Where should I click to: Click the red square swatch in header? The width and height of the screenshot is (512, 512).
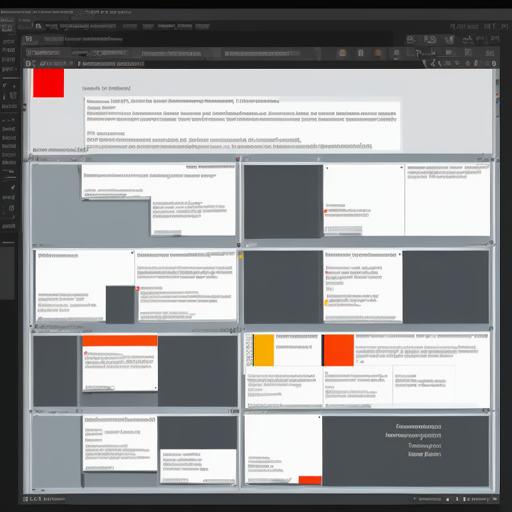click(48, 83)
